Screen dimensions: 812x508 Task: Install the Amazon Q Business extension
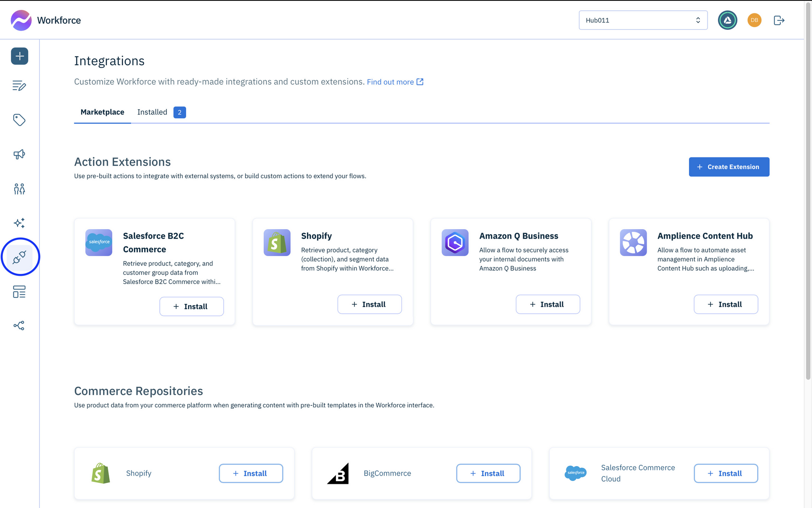click(x=548, y=304)
